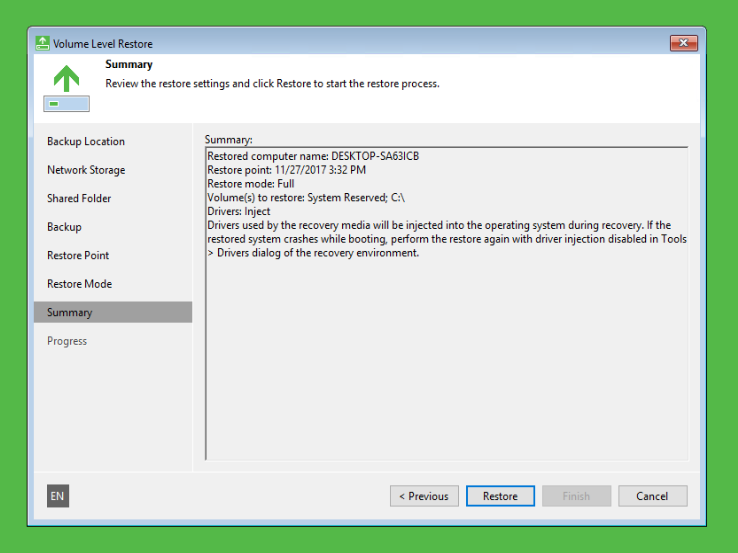Click the 'Restore point: 11/27/2017 3:32 PM' line

[286, 170]
